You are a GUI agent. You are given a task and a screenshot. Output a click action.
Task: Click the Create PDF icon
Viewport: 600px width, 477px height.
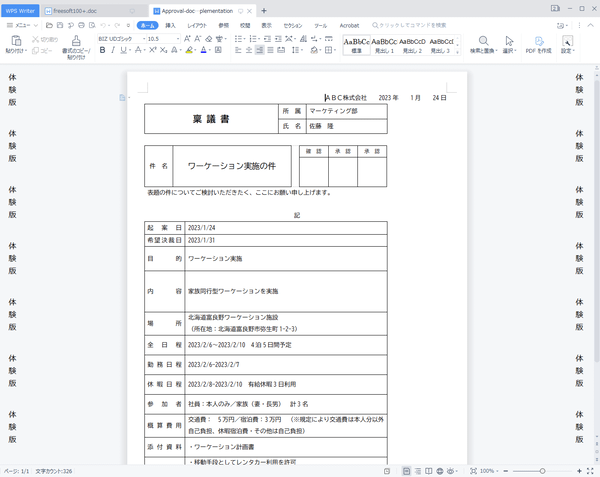coord(539,41)
